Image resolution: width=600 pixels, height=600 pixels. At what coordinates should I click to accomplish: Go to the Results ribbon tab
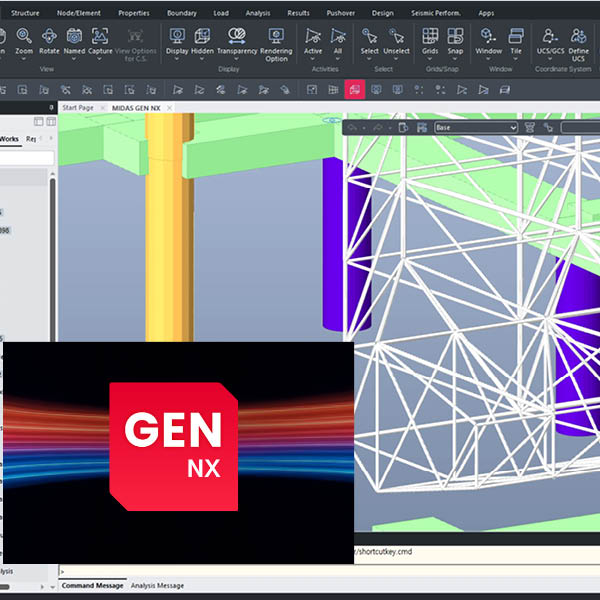pyautogui.click(x=298, y=13)
